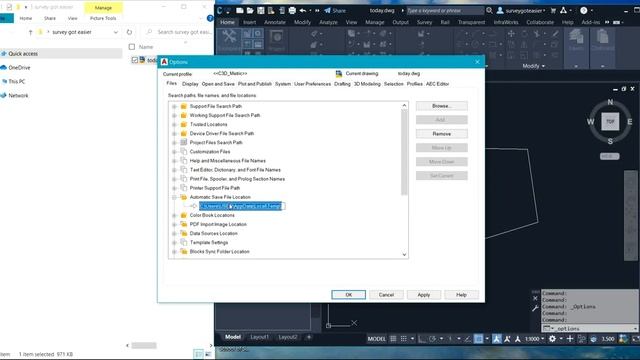Expand Customization Files tree node
Viewport: 640px width, 360px height.
click(174, 152)
